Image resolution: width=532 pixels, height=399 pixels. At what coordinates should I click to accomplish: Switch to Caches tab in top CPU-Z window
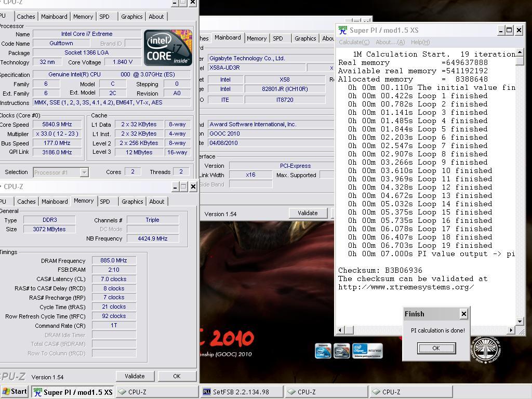[26, 17]
